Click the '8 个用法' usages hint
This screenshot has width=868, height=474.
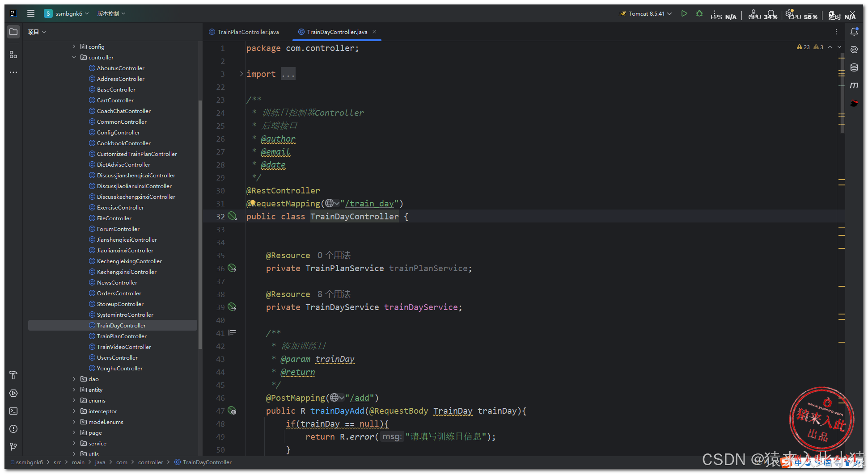(334, 294)
